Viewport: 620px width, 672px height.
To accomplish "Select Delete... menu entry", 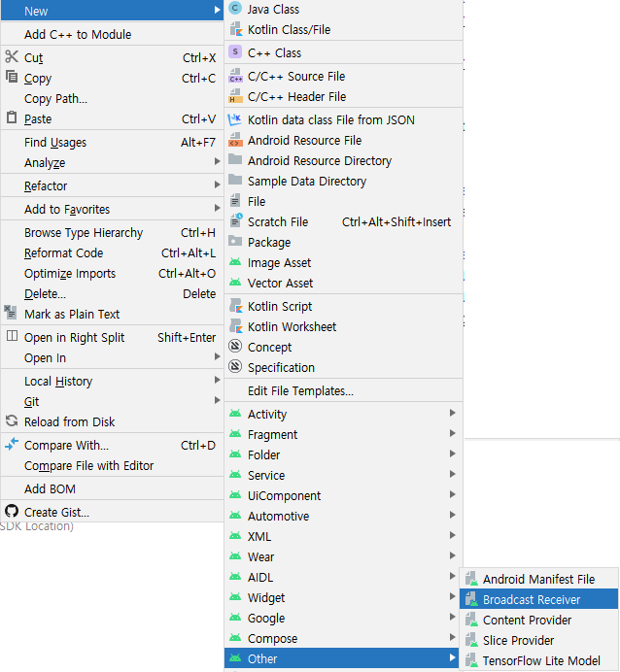I will pyautogui.click(x=113, y=294).
